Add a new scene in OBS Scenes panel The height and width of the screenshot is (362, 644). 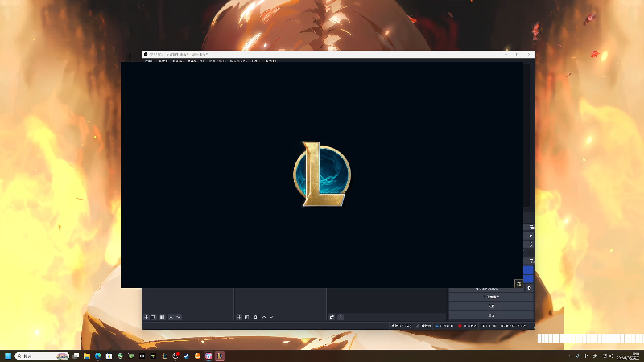click(x=147, y=317)
